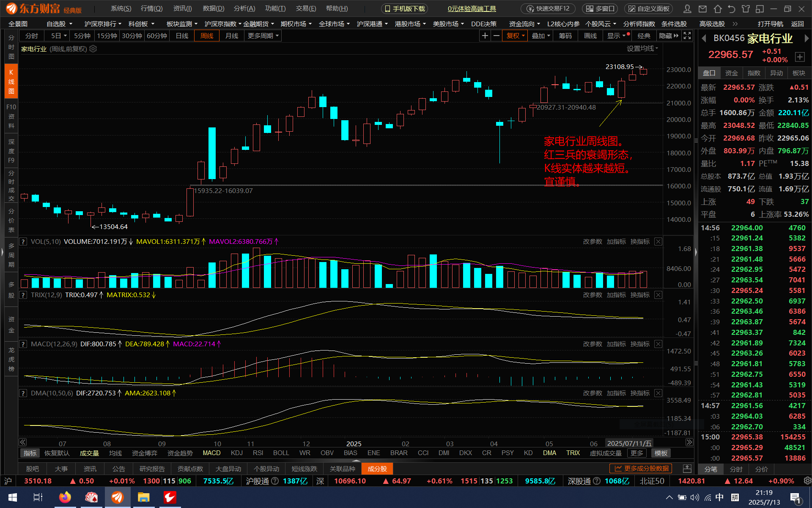Open Task View on taskbar
Viewport: 812px width, 508px height.
38,497
